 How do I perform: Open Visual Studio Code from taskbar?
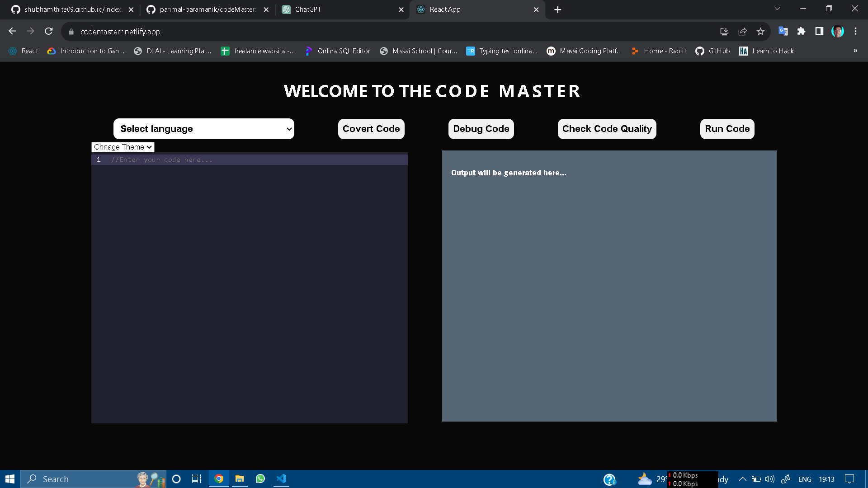pos(281,479)
